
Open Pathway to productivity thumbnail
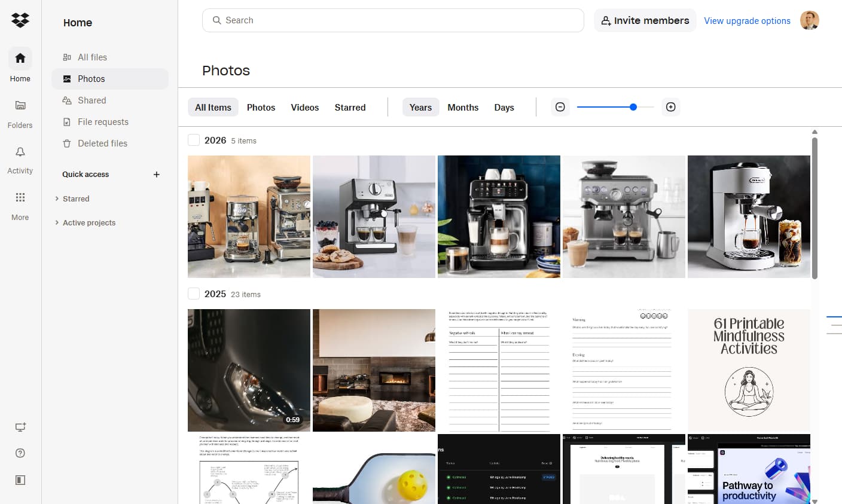point(749,469)
